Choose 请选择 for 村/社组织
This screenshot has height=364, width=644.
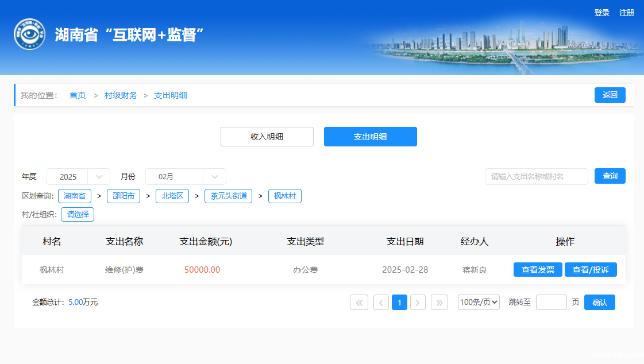click(x=78, y=215)
